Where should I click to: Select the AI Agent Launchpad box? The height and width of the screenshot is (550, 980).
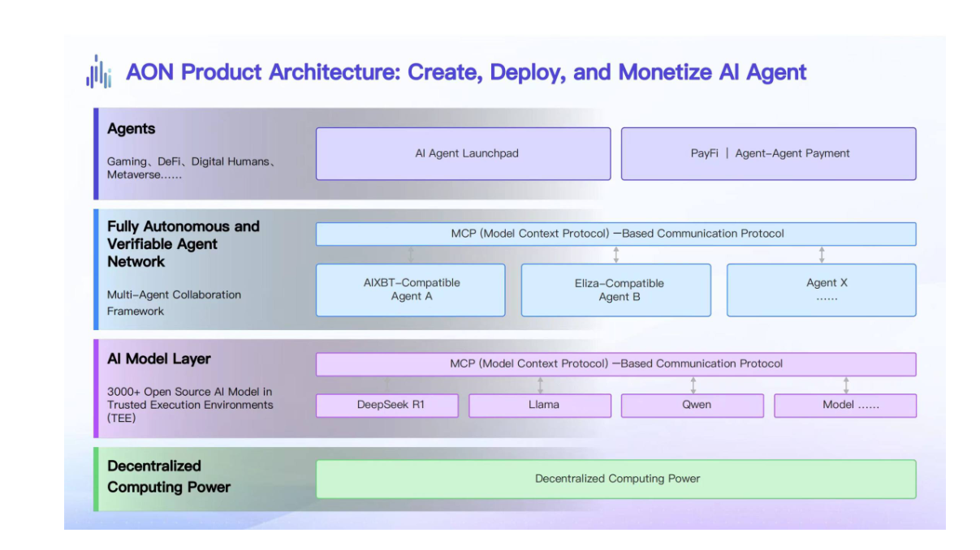click(463, 153)
